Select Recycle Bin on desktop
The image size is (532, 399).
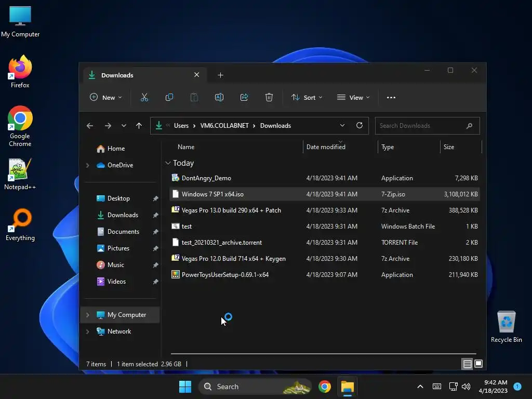tap(506, 327)
